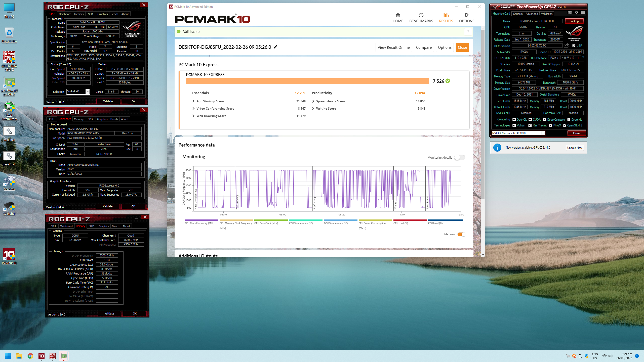Switch to Advanced tab in GPU-Z
644x362 pixels.
pyautogui.click(x=532, y=14)
